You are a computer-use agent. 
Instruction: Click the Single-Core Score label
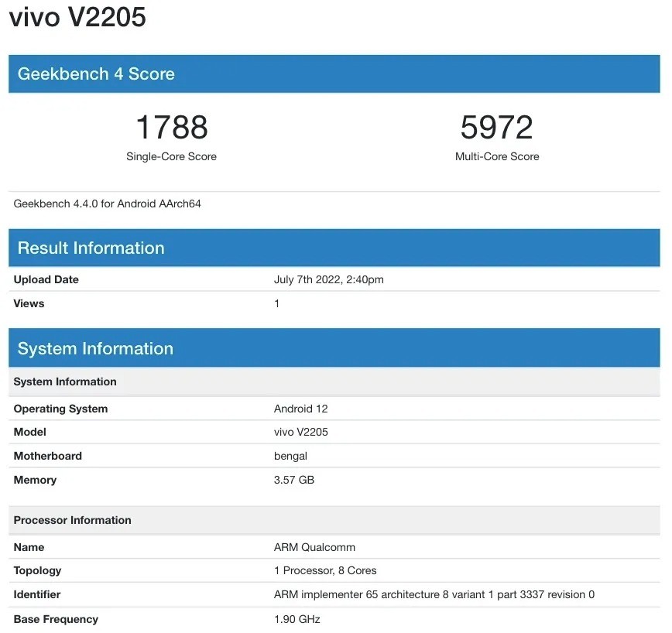(171, 156)
